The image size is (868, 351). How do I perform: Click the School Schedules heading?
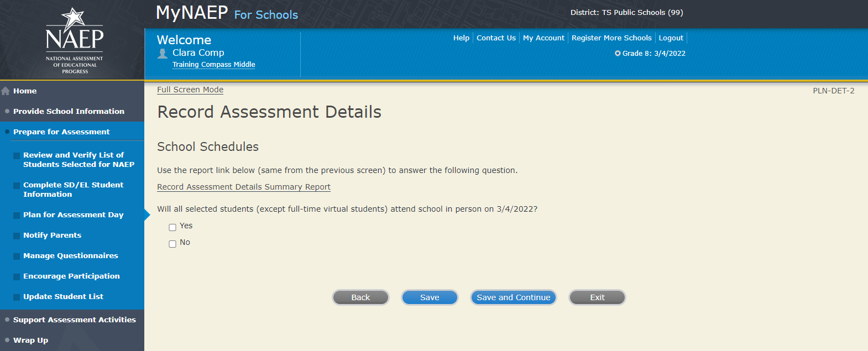(208, 146)
